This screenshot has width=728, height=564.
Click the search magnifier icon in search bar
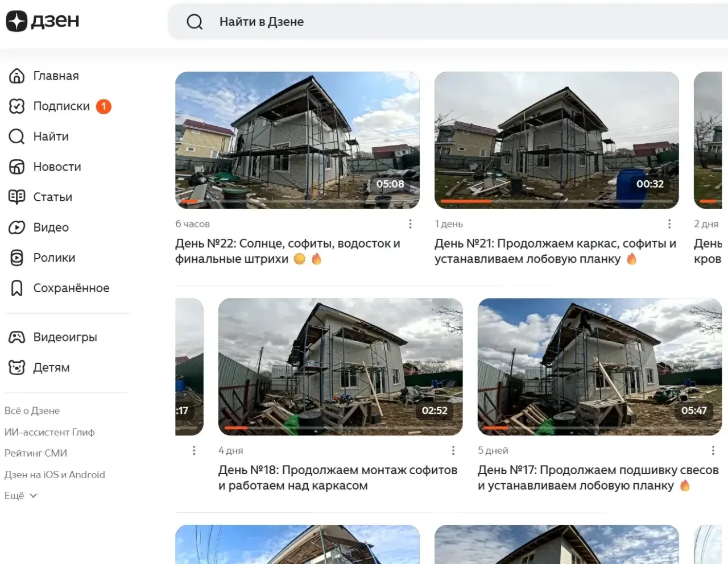(195, 22)
